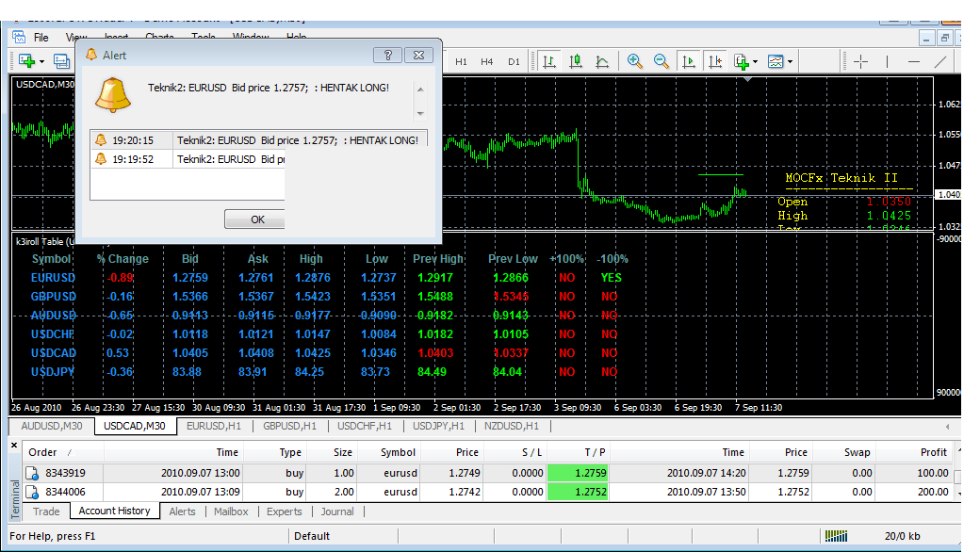Click the New Chart toolbar icon
980x552 pixels.
[26, 60]
